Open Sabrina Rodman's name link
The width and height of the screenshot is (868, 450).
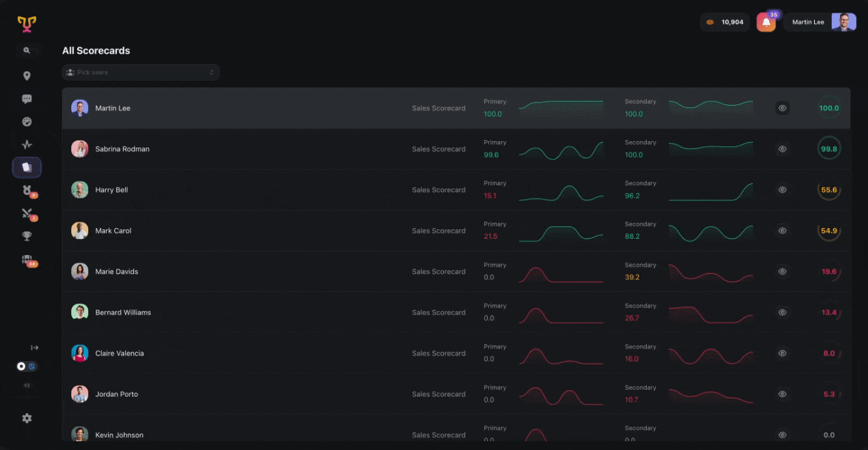122,149
